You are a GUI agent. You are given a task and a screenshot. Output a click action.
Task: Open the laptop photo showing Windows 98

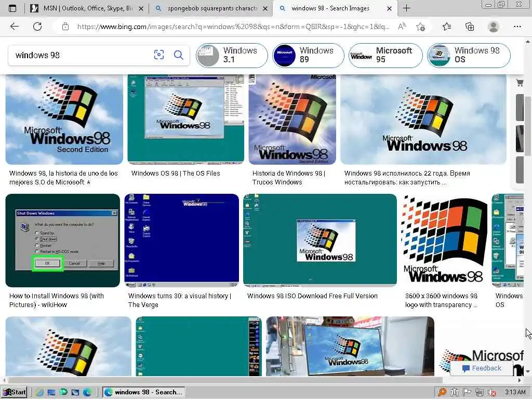click(x=350, y=346)
